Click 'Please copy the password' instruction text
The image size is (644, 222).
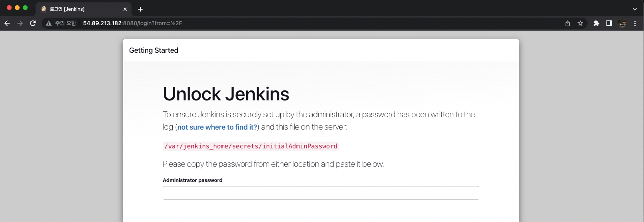[273, 164]
